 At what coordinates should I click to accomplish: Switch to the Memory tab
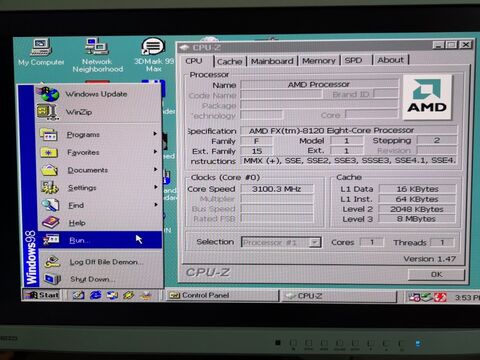pyautogui.click(x=319, y=61)
